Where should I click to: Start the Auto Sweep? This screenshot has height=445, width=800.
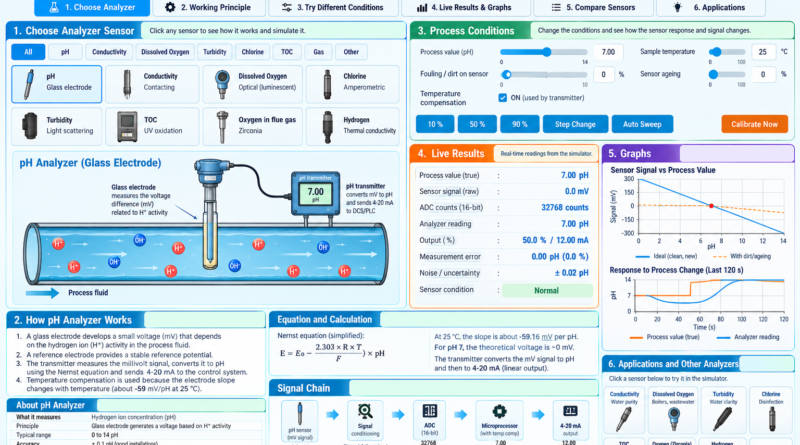642,124
